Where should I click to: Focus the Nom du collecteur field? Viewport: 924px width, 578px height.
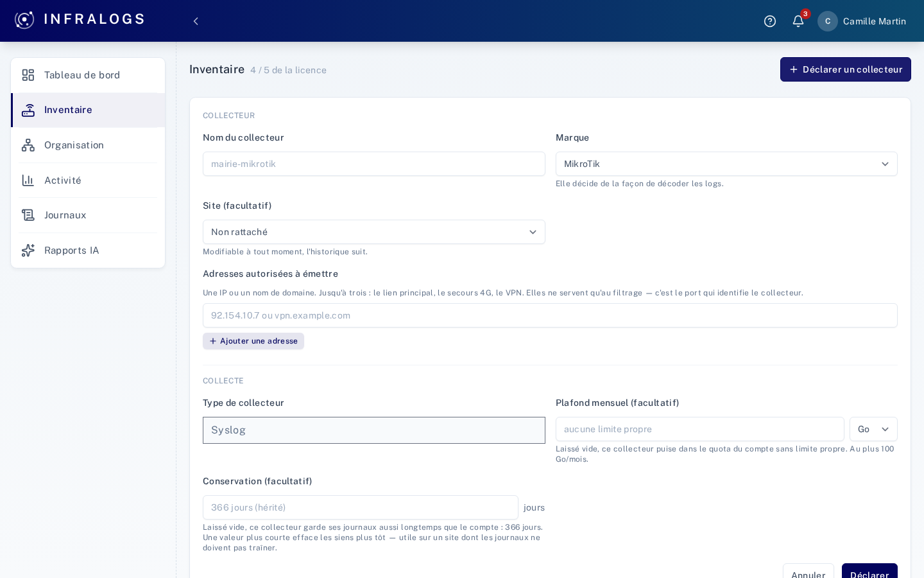point(374,164)
